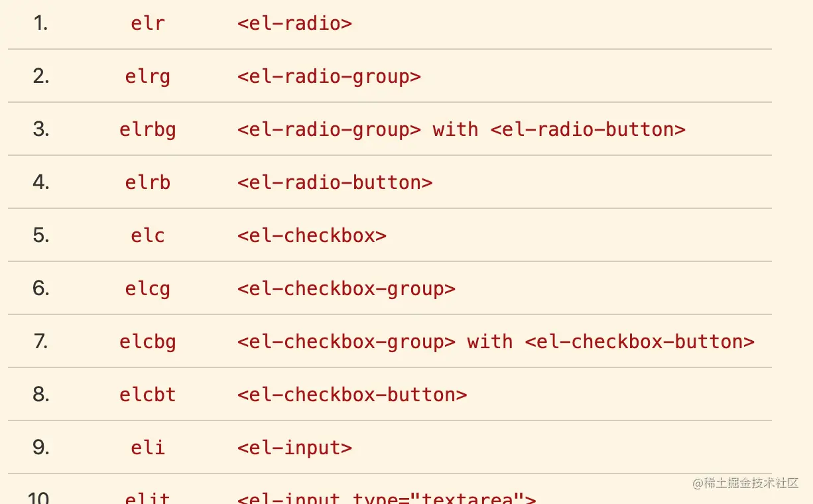The height and width of the screenshot is (504, 813).
Task: Click the <el-checkbox-group> description in row 6
Action: (x=346, y=288)
